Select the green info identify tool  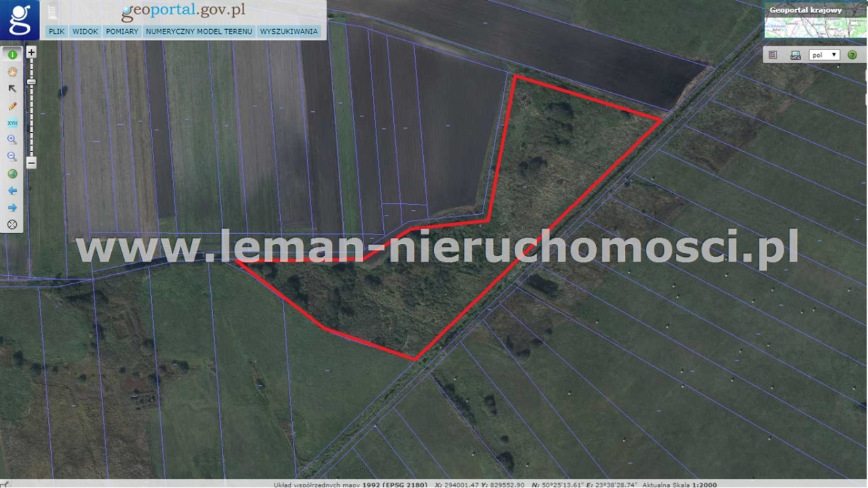pyautogui.click(x=12, y=55)
